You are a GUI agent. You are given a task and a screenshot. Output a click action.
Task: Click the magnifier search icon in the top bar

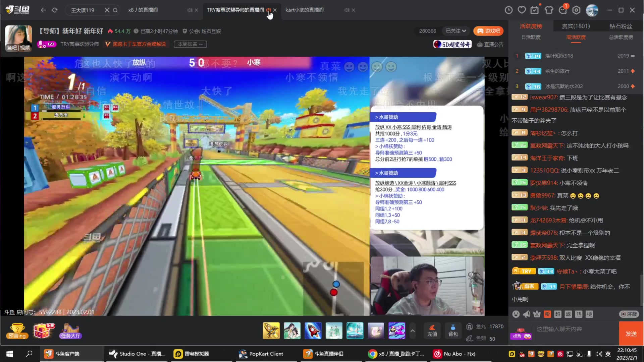tap(115, 10)
